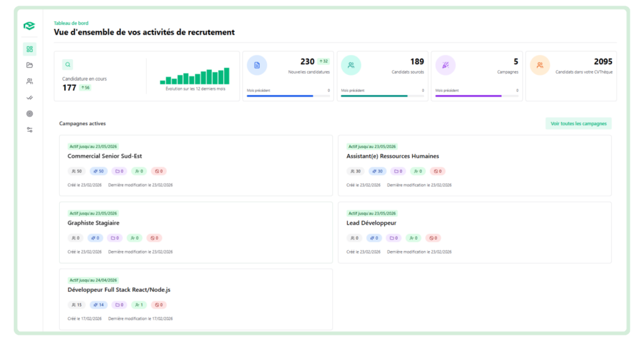Click the teal people icon for Candidats sourcés
This screenshot has width=644, height=341.
tap(351, 65)
